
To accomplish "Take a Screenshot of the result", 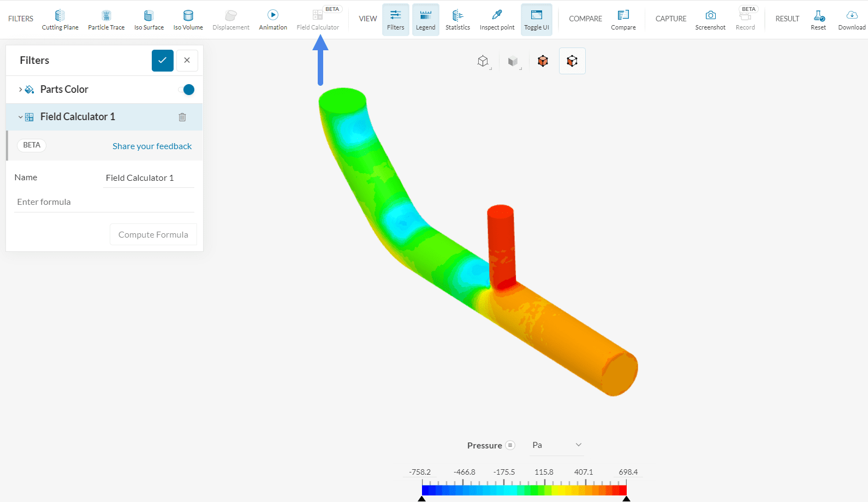I will (x=710, y=20).
